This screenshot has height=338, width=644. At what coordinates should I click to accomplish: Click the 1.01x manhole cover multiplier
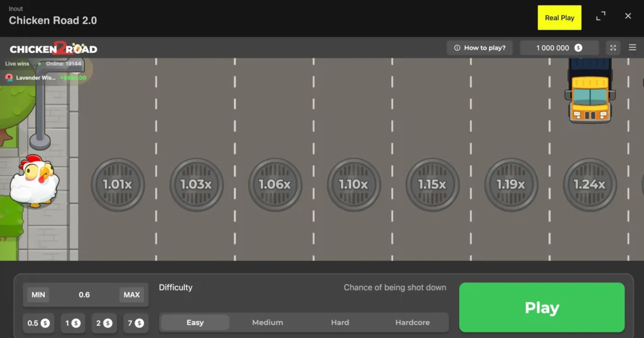(118, 185)
